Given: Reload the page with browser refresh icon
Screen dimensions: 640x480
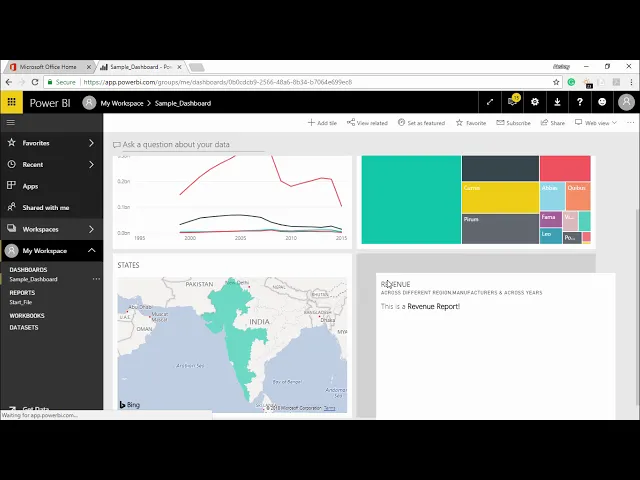Looking at the screenshot, I should (35, 82).
